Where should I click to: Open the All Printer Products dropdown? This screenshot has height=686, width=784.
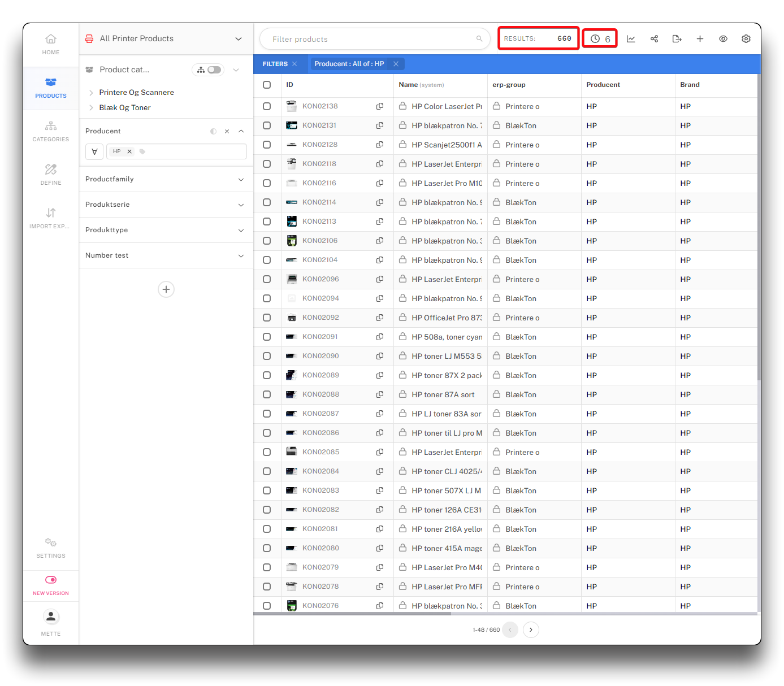238,39
